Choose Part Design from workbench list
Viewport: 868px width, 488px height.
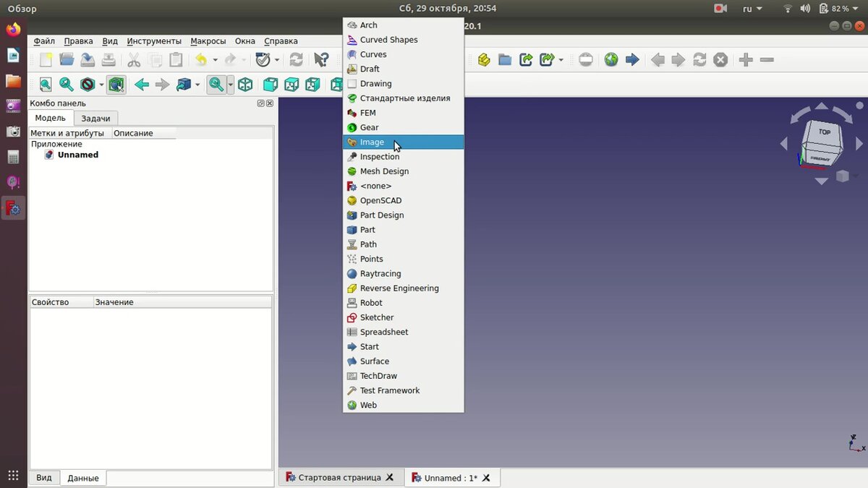pos(403,215)
